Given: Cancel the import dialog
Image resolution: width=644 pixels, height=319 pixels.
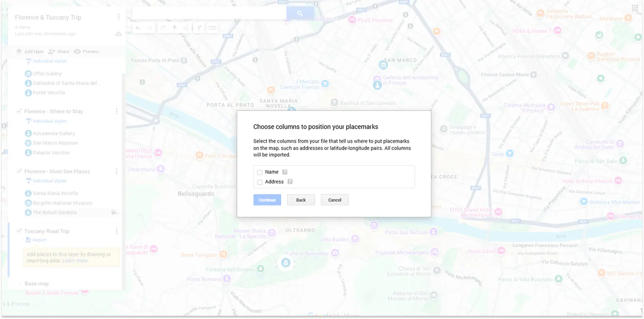Looking at the screenshot, I should 335,200.
